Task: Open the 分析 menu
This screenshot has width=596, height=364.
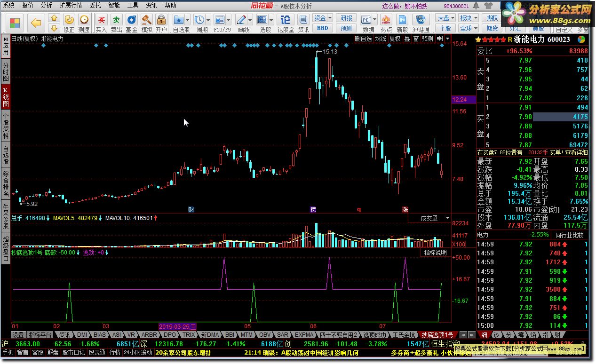Action: click(47, 6)
